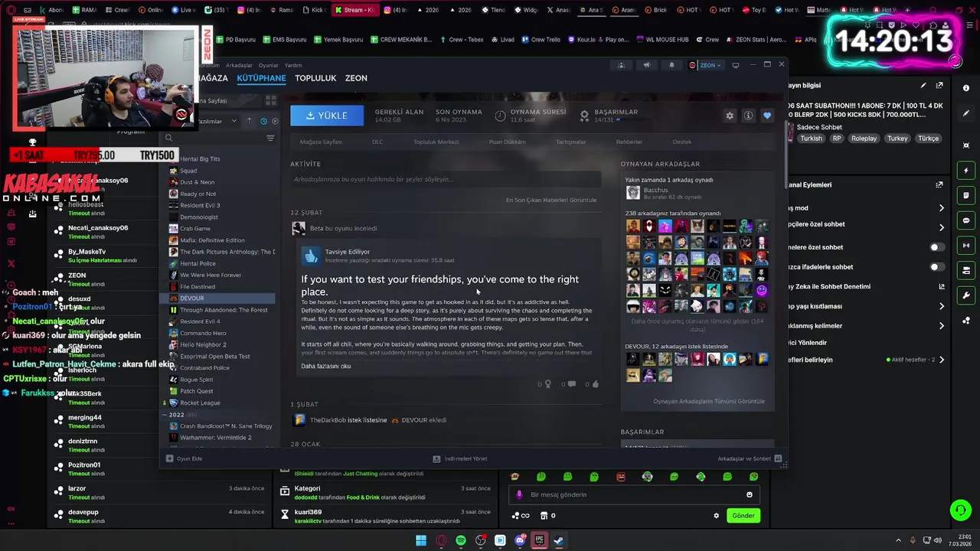The height and width of the screenshot is (551, 980).
Task: Select Resident Evil 3 in library list
Action: click(x=200, y=205)
